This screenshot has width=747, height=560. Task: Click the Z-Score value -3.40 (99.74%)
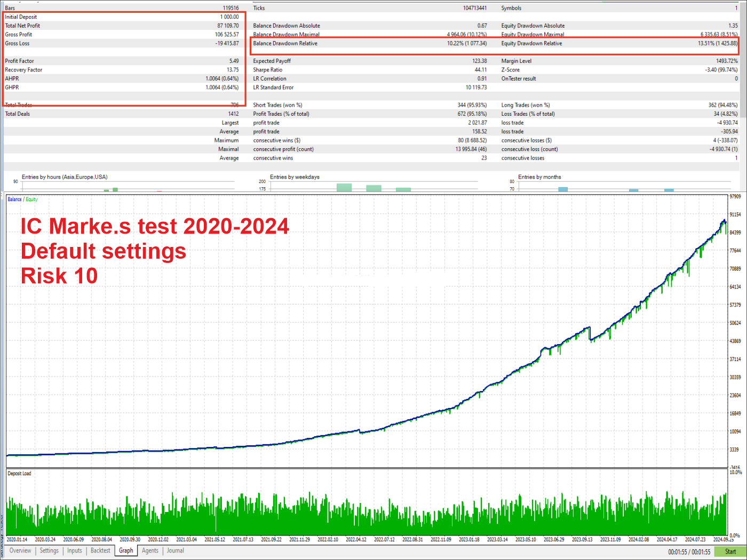pyautogui.click(x=721, y=70)
